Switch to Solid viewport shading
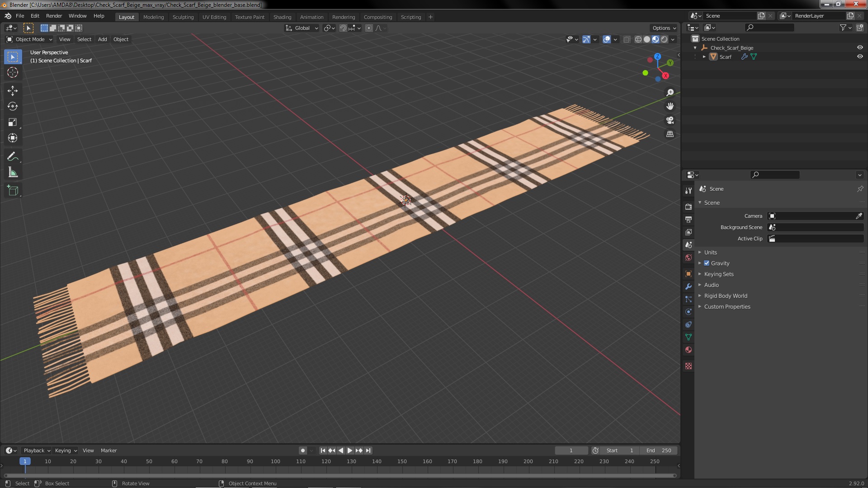 tap(647, 39)
